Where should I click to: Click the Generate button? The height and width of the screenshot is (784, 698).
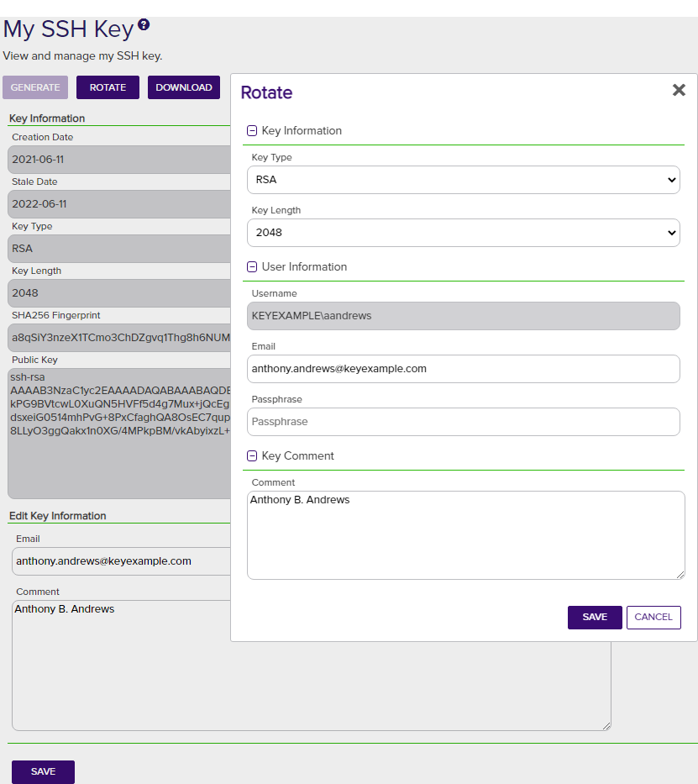point(35,87)
